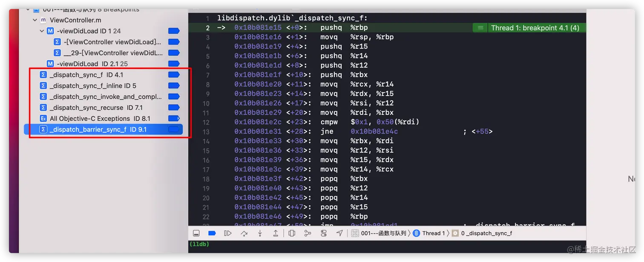Click the ViewController.m file type icon

click(43, 20)
